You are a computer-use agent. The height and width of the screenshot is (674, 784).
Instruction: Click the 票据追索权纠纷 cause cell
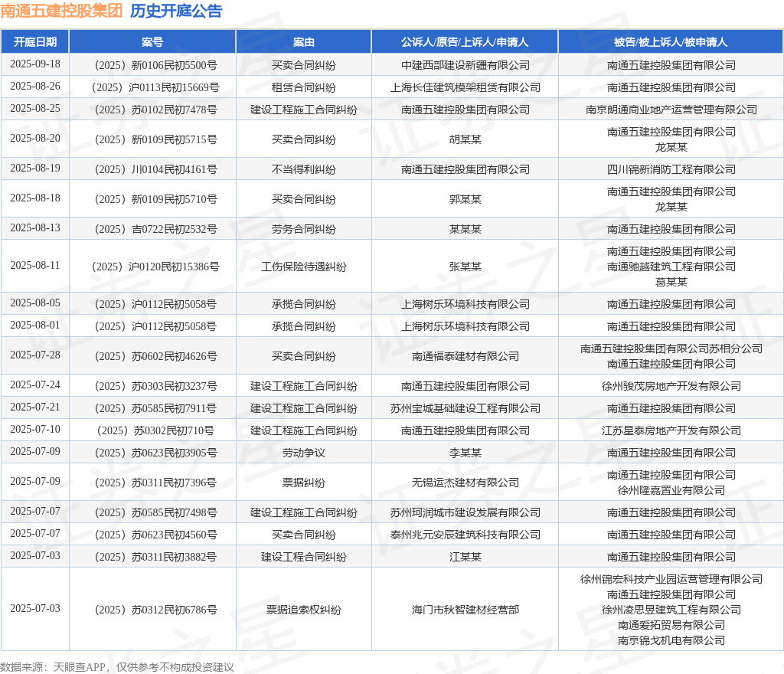(303, 610)
